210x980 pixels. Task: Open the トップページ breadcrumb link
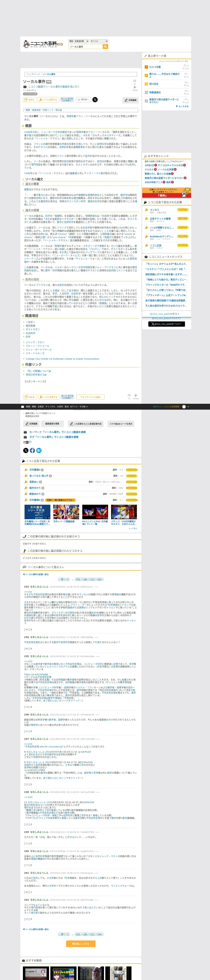click(33, 74)
